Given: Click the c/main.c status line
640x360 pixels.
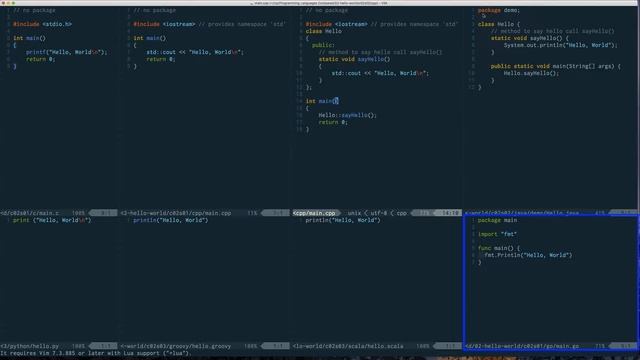Looking at the screenshot, I should [59, 213].
